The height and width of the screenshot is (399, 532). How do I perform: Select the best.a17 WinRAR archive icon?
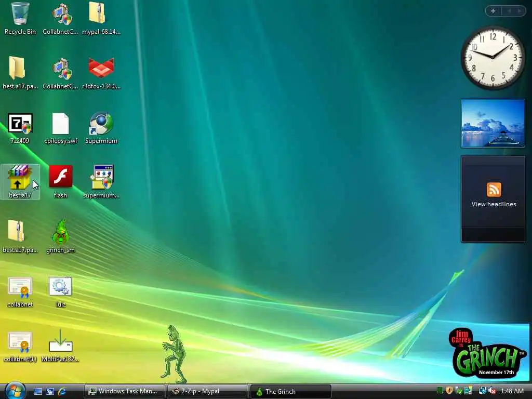tap(20, 182)
